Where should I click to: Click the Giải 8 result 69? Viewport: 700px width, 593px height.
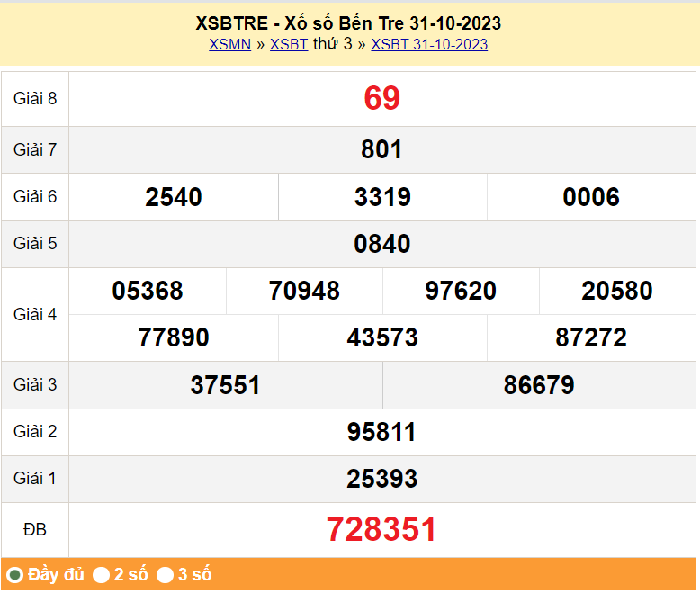point(381,98)
